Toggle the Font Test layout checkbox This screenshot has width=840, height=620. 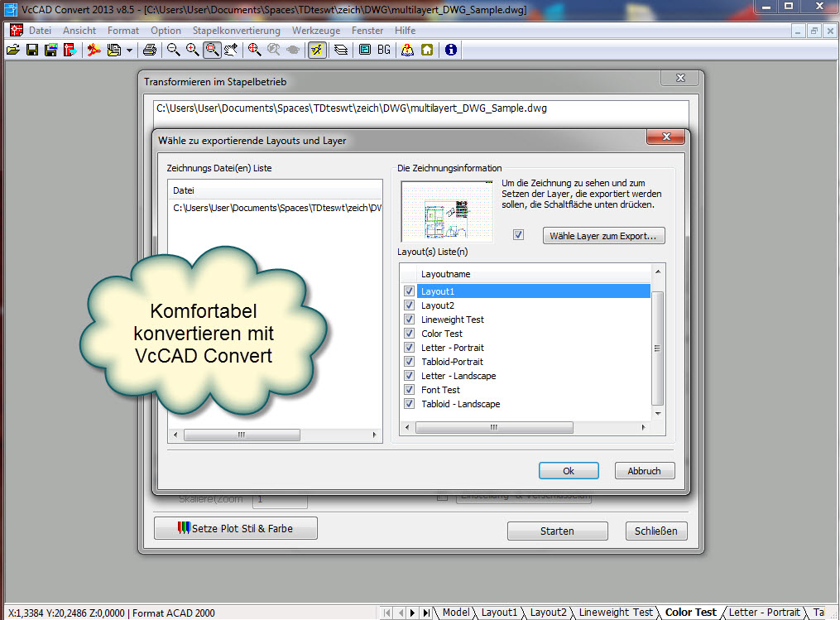pyautogui.click(x=409, y=390)
